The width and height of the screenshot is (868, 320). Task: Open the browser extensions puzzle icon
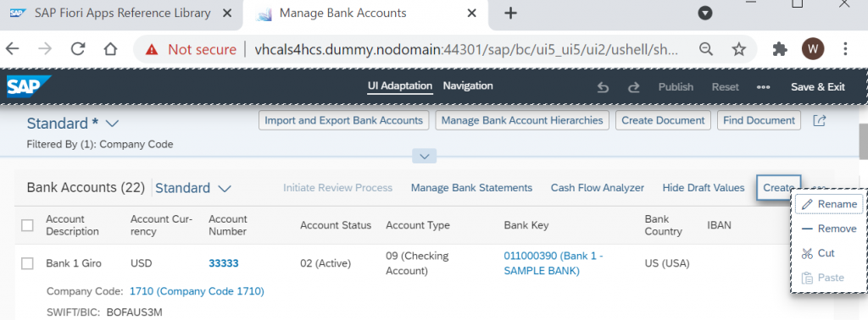tap(780, 49)
